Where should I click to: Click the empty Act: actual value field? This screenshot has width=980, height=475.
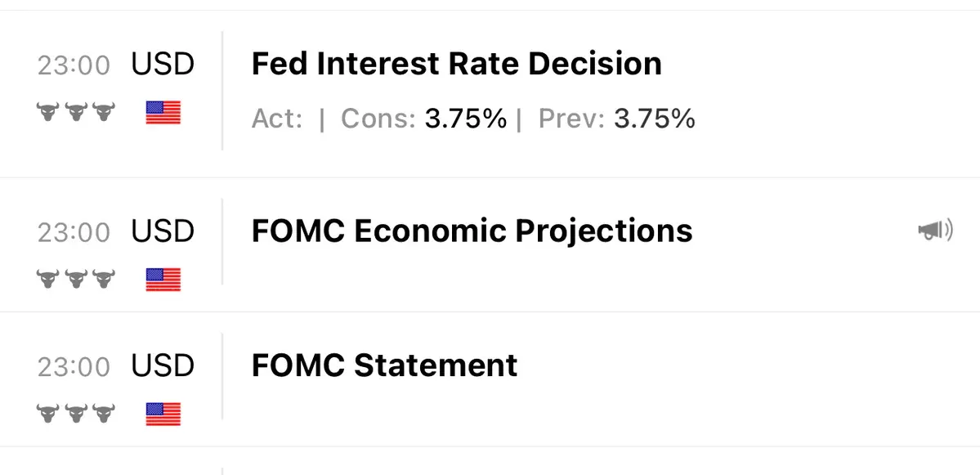pyautogui.click(x=278, y=119)
